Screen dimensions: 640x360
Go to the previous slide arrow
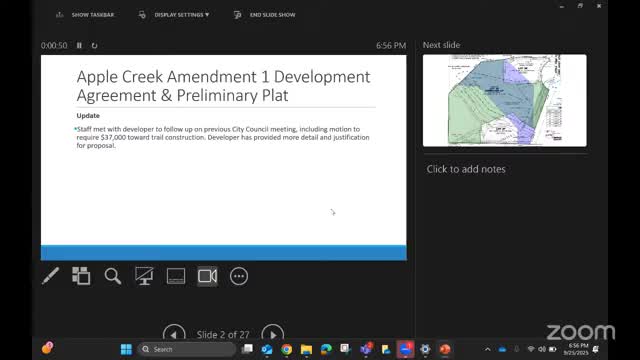click(174, 334)
